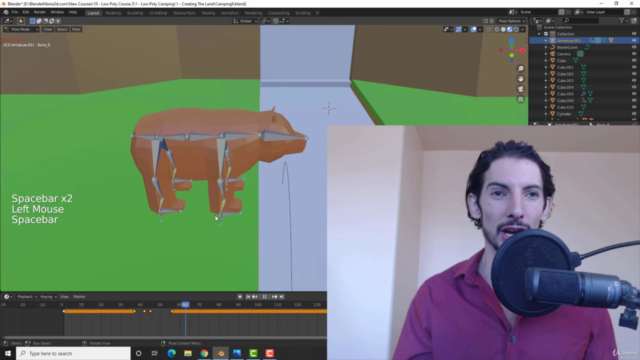
Task: Click the green Y axis gizmo handle
Action: 512,55
